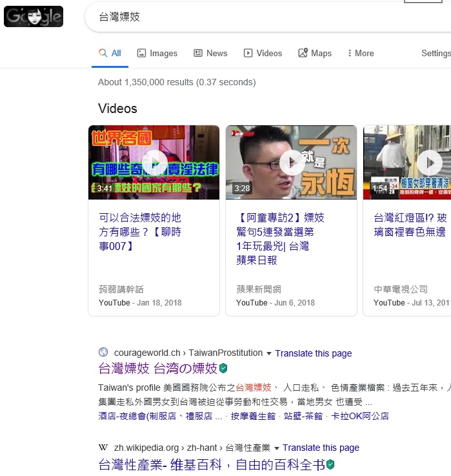Switch to the Maps tab

click(x=315, y=54)
